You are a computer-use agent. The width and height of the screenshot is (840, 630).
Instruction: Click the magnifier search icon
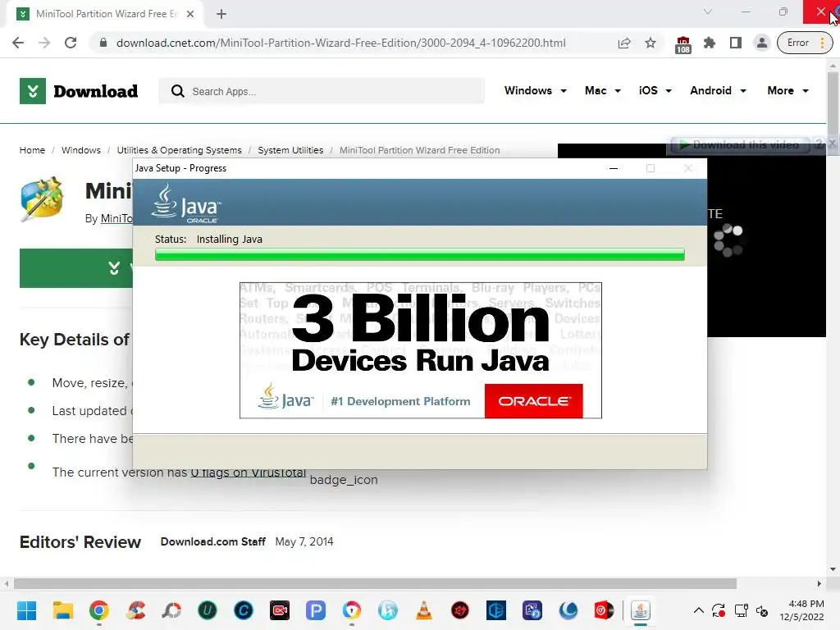click(178, 91)
